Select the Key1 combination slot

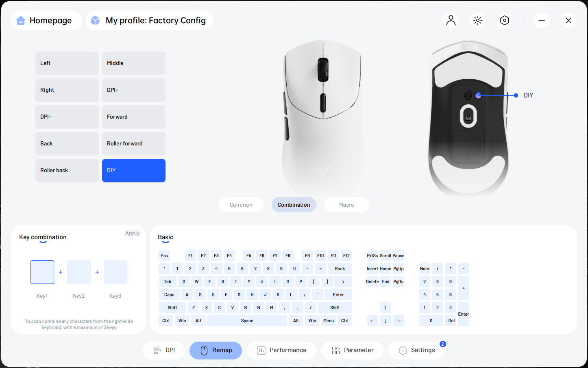tap(42, 272)
